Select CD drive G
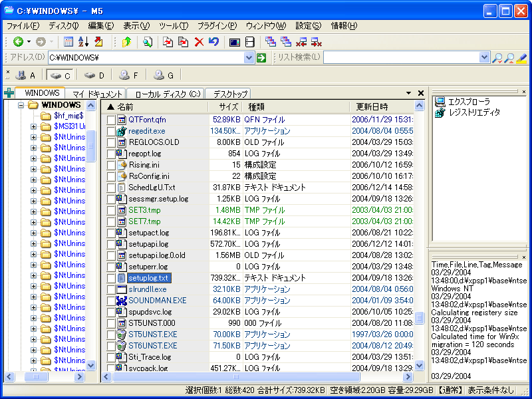The image size is (532, 399). pos(164,75)
